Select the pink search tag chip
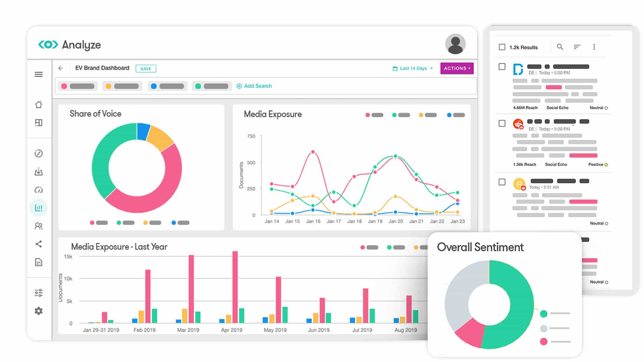644x362 pixels. (78, 86)
